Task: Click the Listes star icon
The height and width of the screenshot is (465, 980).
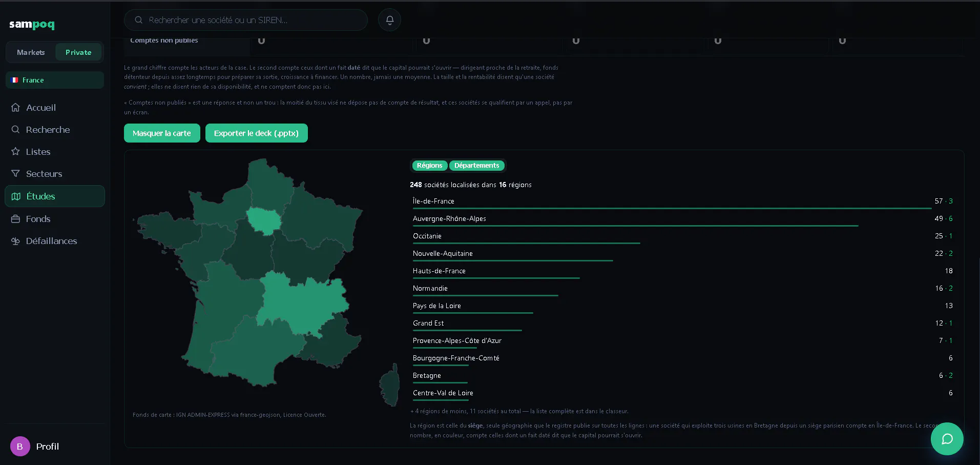Action: point(16,152)
